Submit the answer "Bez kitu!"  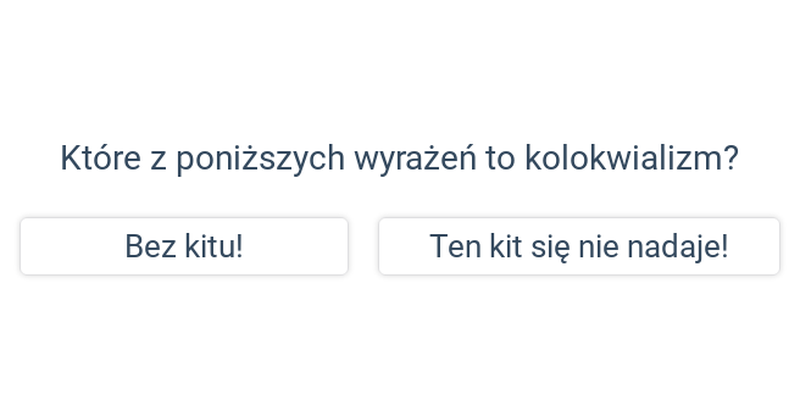184,246
